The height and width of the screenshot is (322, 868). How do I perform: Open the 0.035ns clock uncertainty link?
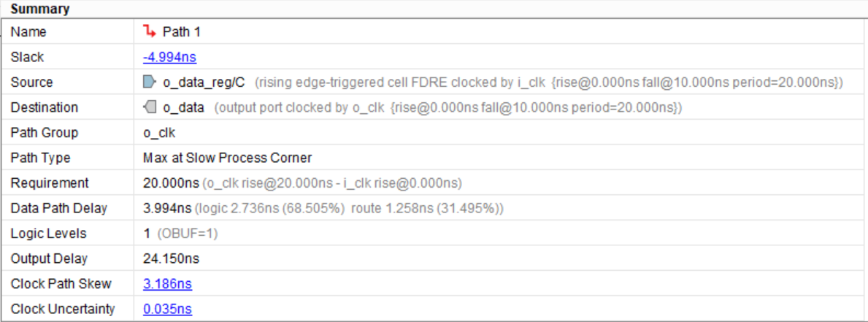tap(167, 309)
